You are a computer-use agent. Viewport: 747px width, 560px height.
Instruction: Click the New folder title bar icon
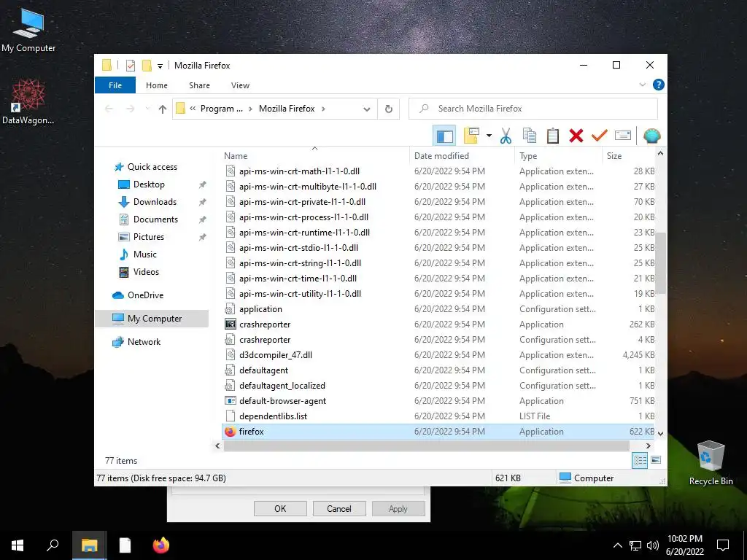pyautogui.click(x=147, y=65)
